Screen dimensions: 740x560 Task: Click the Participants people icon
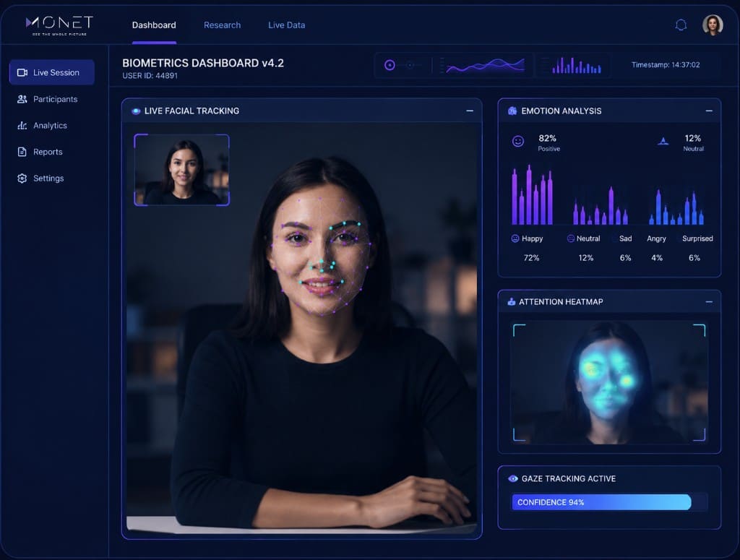tap(22, 99)
